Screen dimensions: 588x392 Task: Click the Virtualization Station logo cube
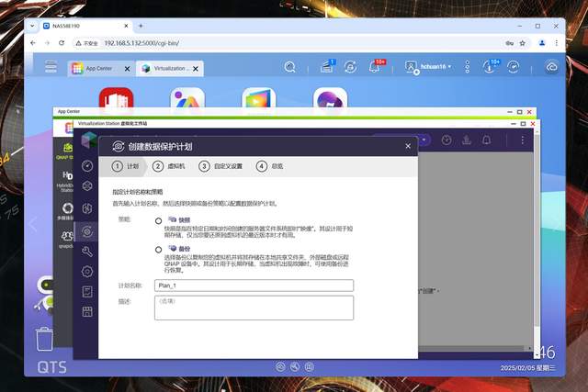coord(90,140)
